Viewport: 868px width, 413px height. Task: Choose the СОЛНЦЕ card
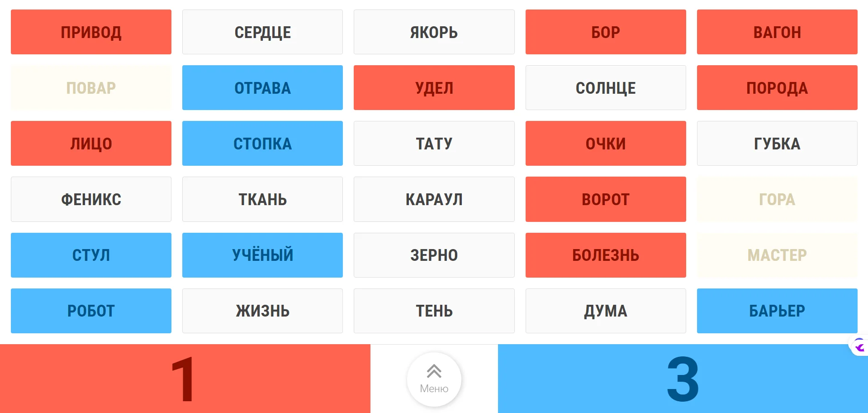tap(605, 88)
